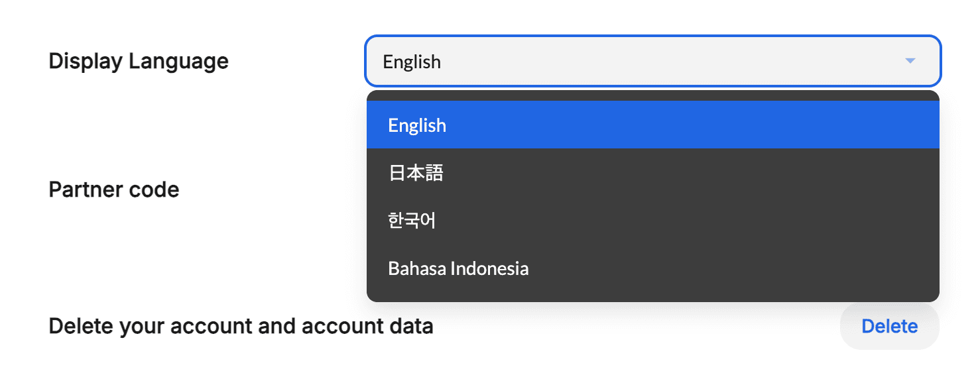Screen dimensions: 980x375
Task: Click the last entry in the language dropdown
Action: (x=653, y=268)
